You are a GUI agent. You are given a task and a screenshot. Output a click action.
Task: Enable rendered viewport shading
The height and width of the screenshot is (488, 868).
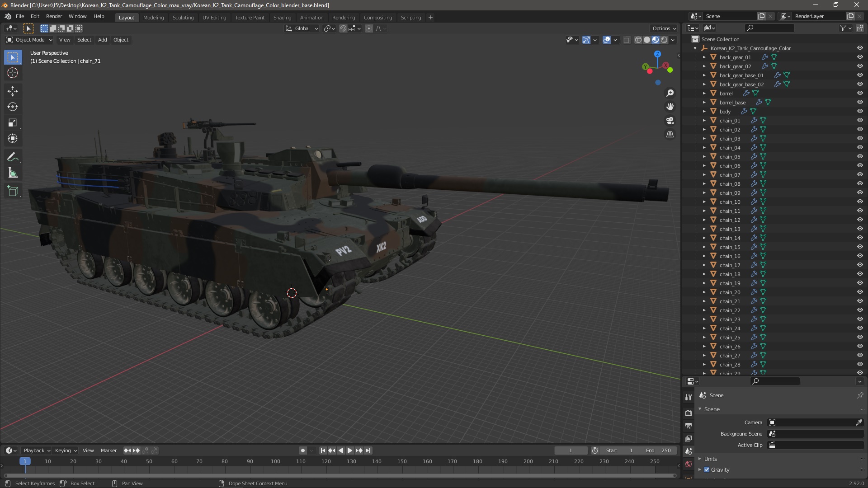pyautogui.click(x=664, y=40)
